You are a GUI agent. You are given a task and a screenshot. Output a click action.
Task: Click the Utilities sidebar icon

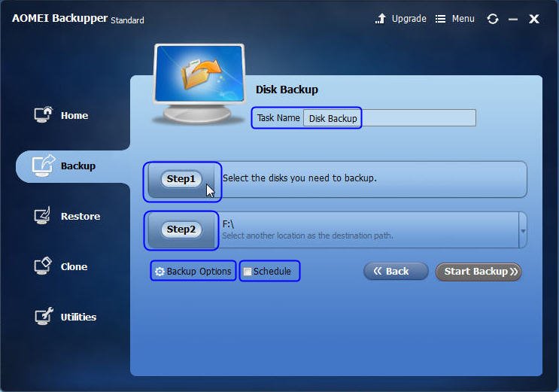pyautogui.click(x=44, y=316)
